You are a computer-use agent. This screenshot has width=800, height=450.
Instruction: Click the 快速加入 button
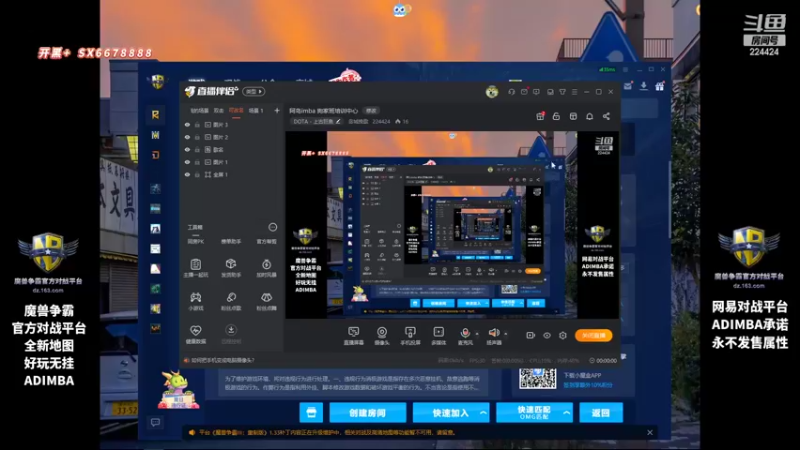451,412
